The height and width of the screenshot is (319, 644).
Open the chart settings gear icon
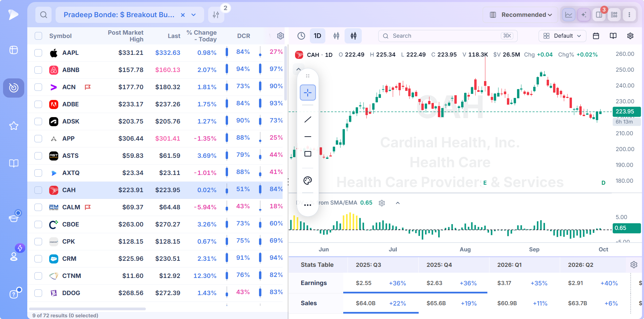pyautogui.click(x=630, y=36)
